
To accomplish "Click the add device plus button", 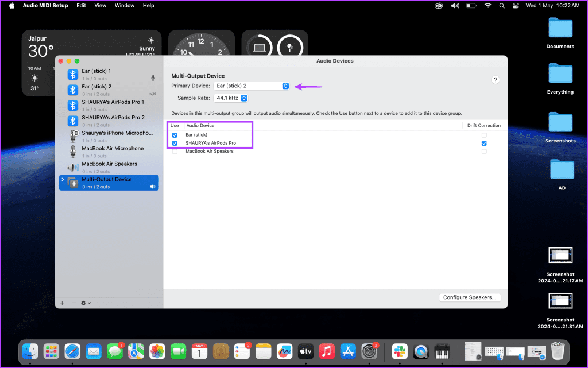I will (62, 303).
